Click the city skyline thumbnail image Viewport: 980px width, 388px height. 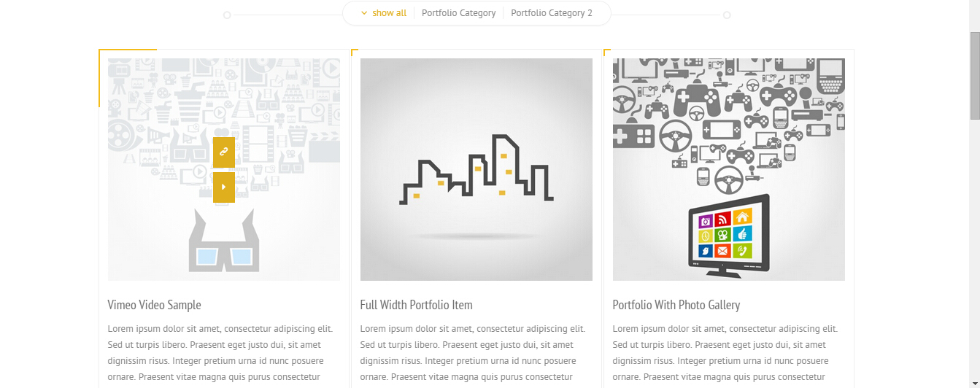pyautogui.click(x=477, y=169)
